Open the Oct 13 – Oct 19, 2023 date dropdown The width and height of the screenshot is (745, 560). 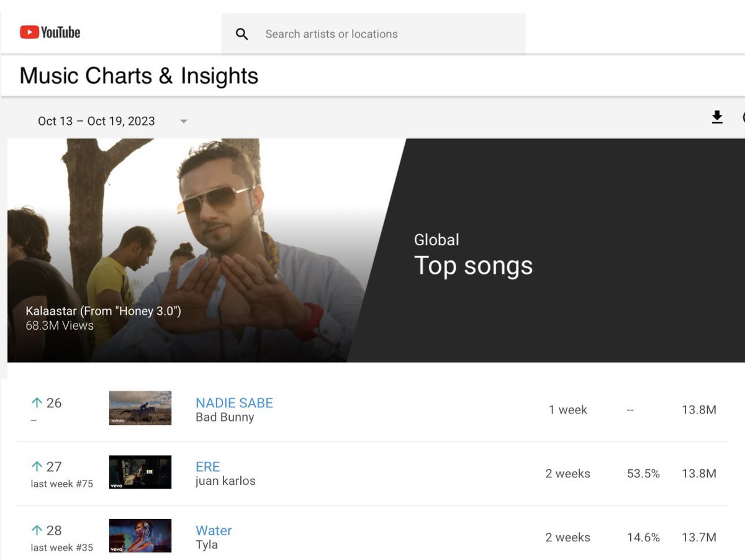pos(112,121)
